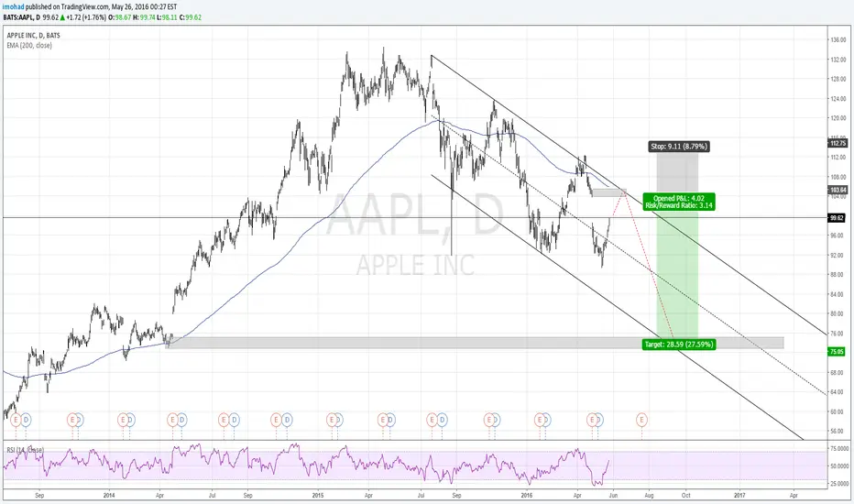Click the earnings E marker just after Apr 2014

click(172, 420)
